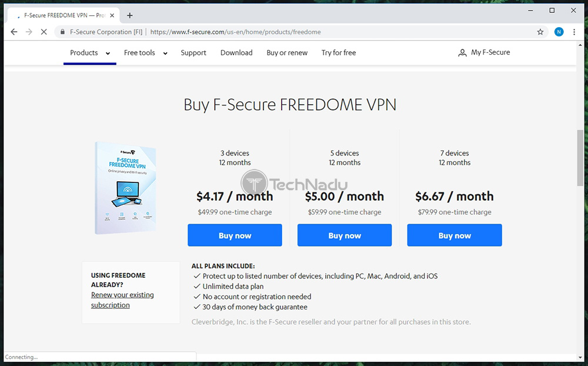Click the FREEDOME VPN product box image
The height and width of the screenshot is (366, 588).
126,188
